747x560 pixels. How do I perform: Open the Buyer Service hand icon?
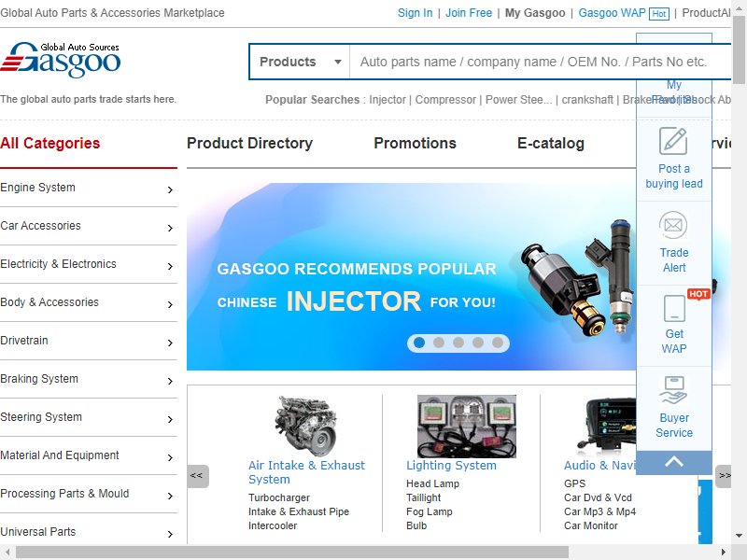tap(673, 390)
